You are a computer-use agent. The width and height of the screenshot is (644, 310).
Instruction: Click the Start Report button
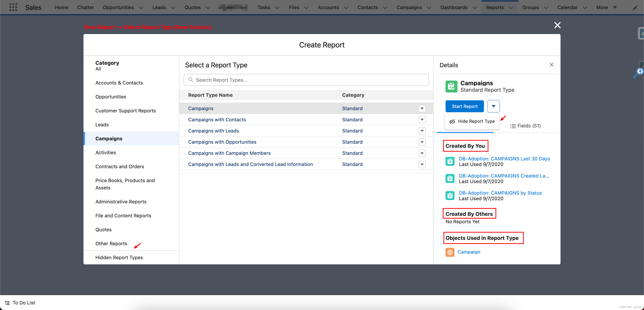click(465, 106)
